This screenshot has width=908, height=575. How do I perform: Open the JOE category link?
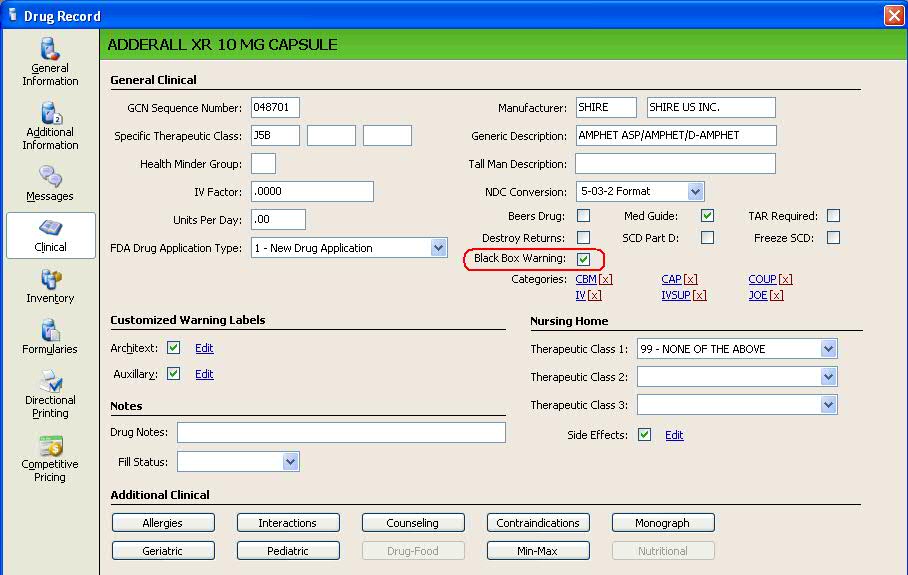coord(758,295)
